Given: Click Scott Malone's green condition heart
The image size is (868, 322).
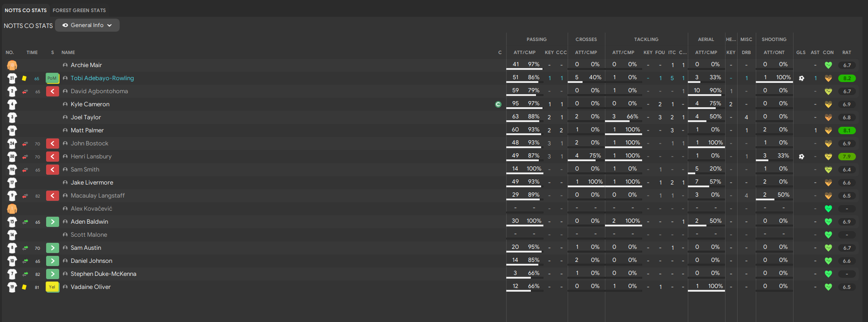Looking at the screenshot, I should (x=828, y=235).
